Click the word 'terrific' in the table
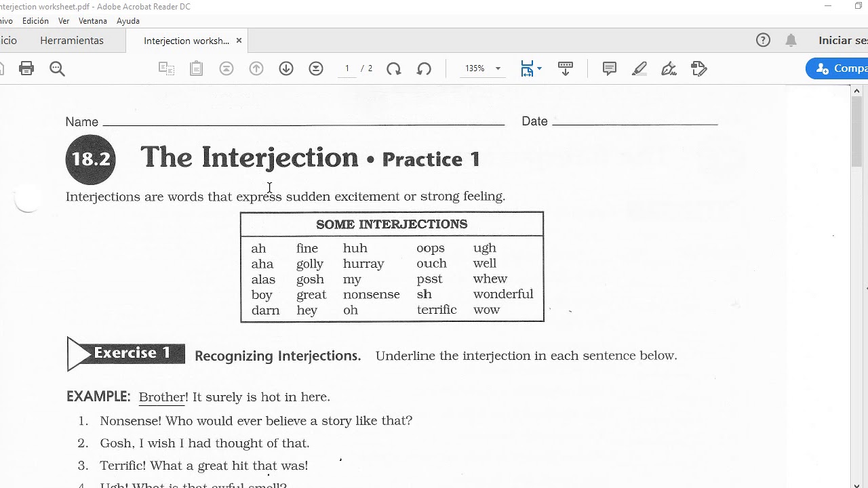The width and height of the screenshot is (868, 488). coord(437,310)
